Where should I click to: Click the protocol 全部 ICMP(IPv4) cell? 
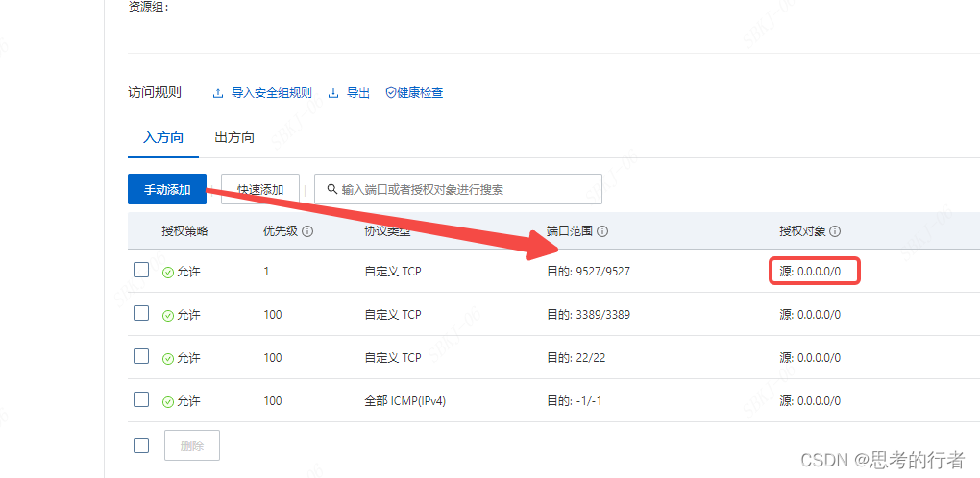pos(405,401)
